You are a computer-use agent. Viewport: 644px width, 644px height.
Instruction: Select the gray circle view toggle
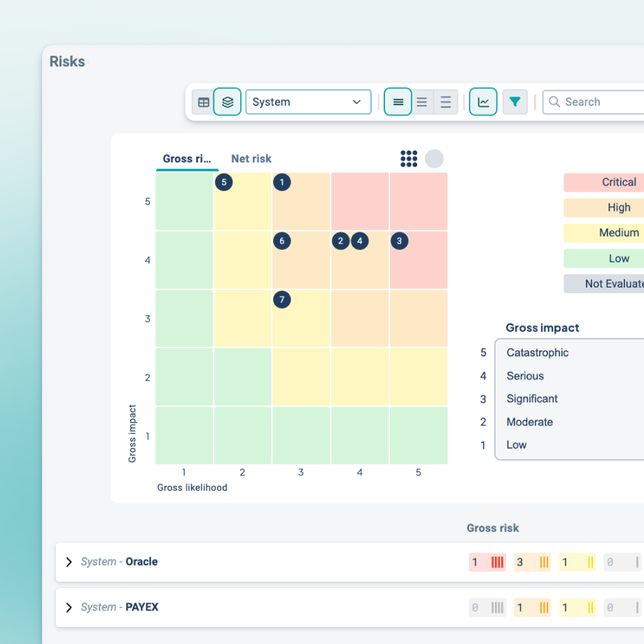coord(434,159)
